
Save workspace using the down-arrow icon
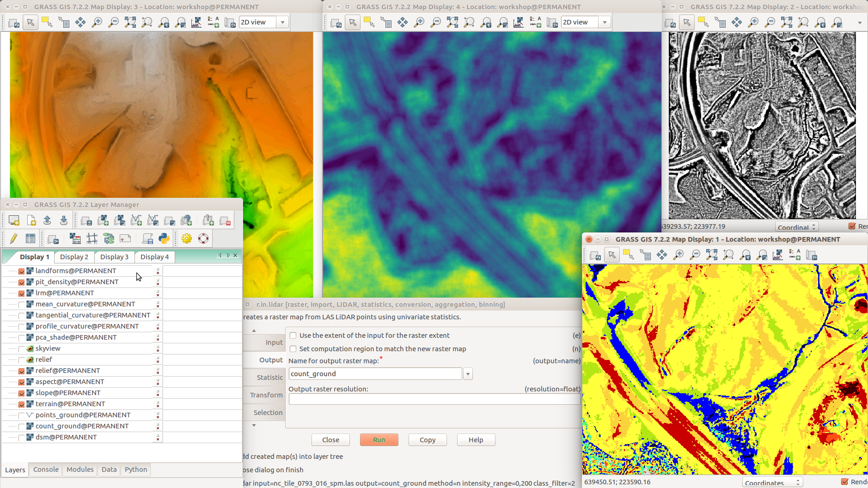tap(64, 220)
